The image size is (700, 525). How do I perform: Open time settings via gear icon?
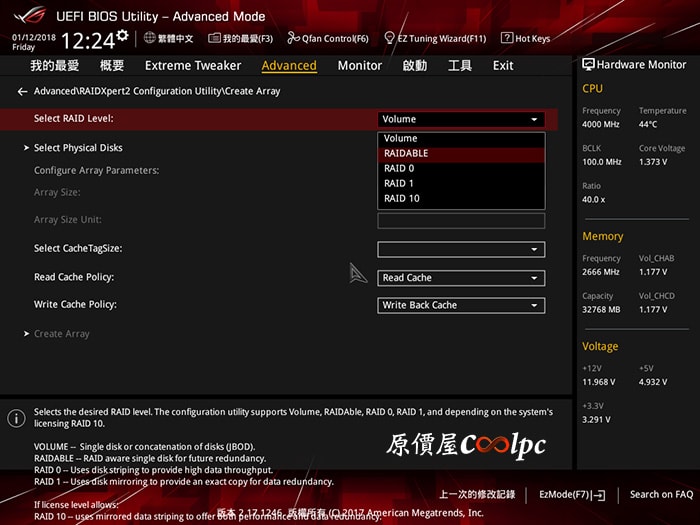click(122, 35)
